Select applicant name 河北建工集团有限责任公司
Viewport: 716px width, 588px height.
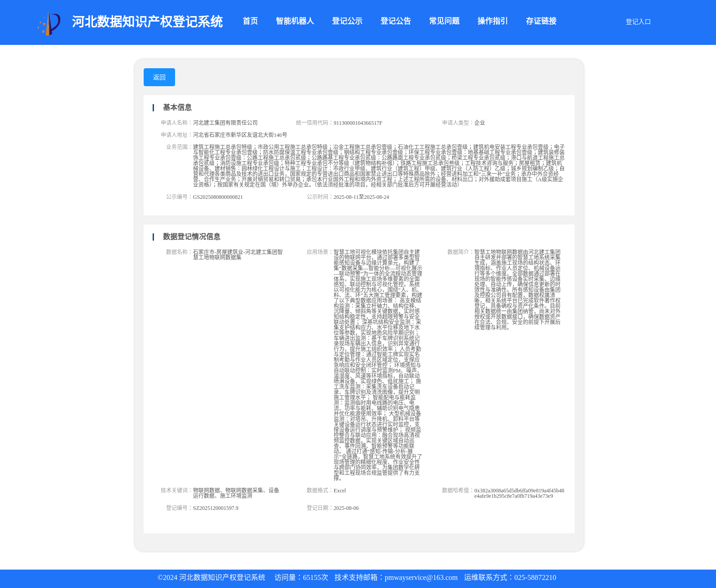[225, 123]
